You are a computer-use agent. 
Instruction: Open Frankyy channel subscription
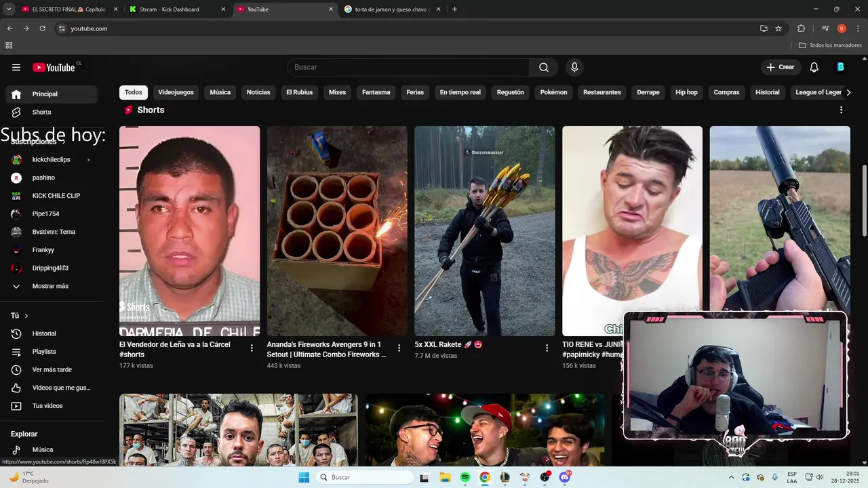pyautogui.click(x=52, y=250)
